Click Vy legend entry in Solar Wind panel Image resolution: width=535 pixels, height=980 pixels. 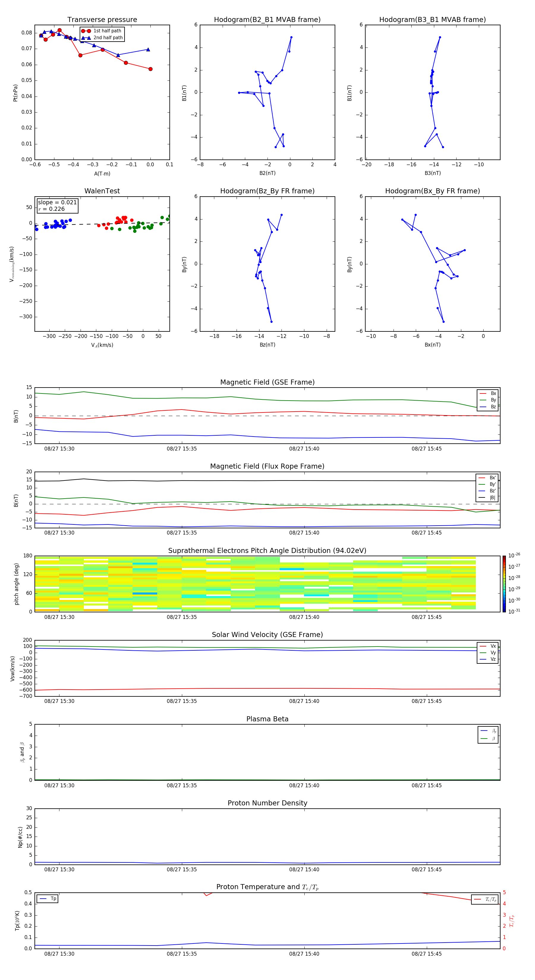click(x=488, y=652)
